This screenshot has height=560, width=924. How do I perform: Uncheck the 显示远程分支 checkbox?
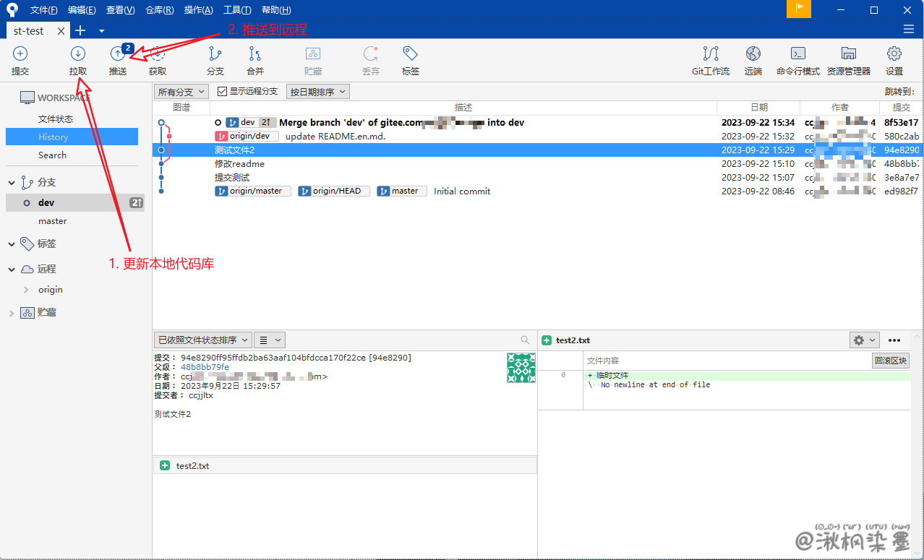point(223,92)
